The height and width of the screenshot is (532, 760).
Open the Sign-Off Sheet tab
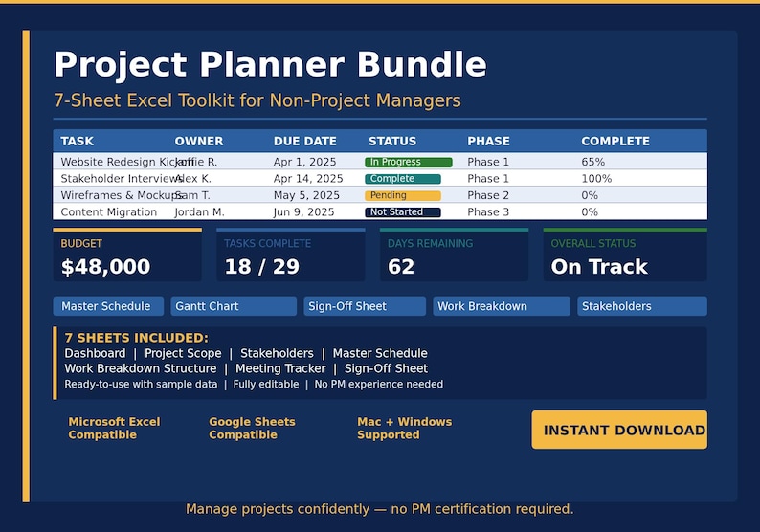365,306
